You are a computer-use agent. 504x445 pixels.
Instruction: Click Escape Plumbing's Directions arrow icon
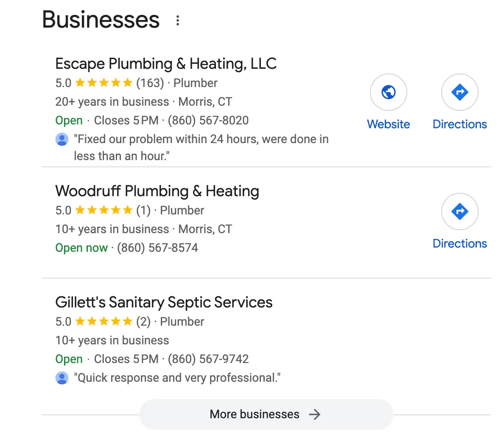tap(459, 92)
